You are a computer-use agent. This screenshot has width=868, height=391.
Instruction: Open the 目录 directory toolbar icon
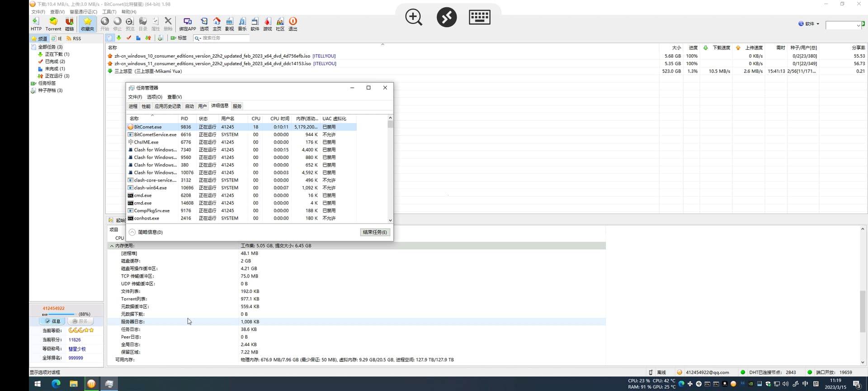pos(143,24)
